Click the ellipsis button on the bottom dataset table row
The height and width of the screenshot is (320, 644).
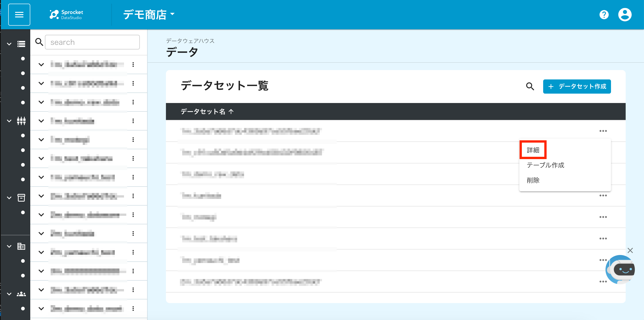click(x=603, y=282)
